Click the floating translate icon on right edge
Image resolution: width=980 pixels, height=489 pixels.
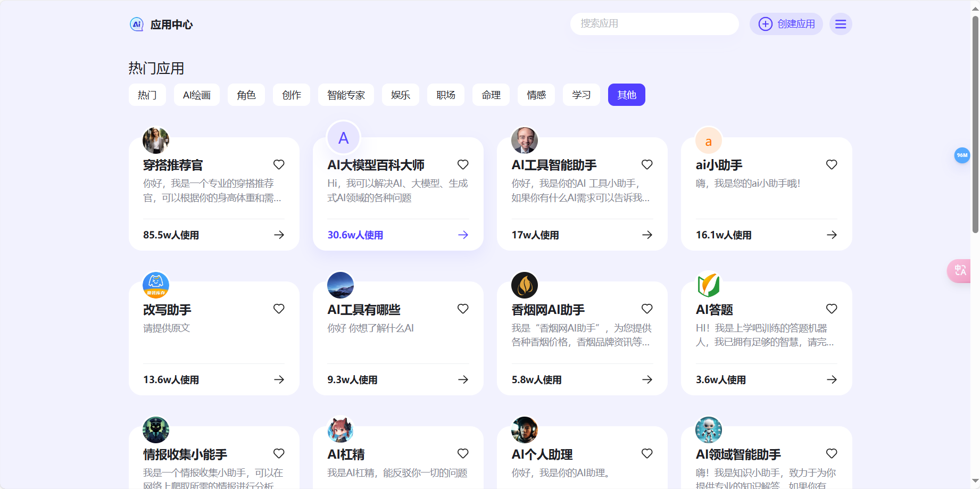pos(960,271)
